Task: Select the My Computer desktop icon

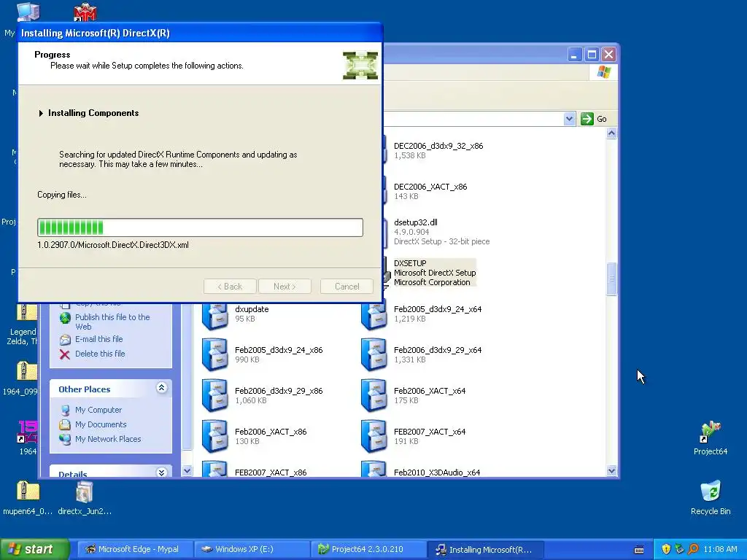Action: pyautogui.click(x=28, y=12)
